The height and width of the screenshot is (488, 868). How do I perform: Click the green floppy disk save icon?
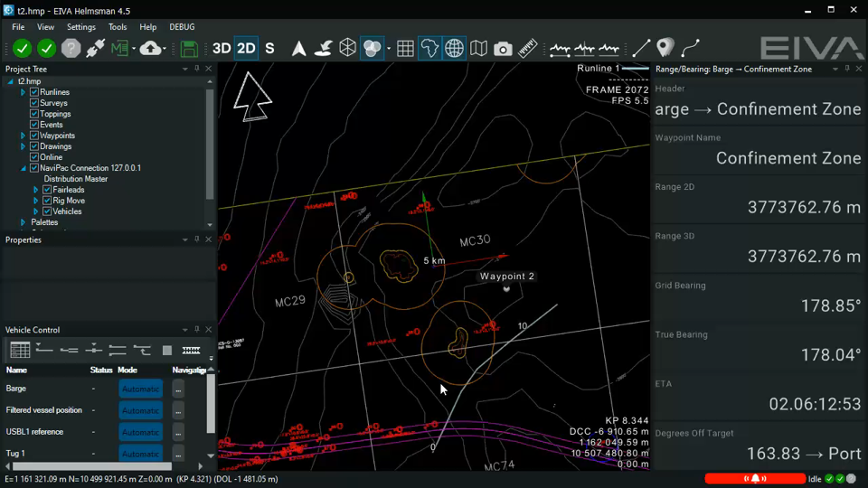tap(189, 49)
